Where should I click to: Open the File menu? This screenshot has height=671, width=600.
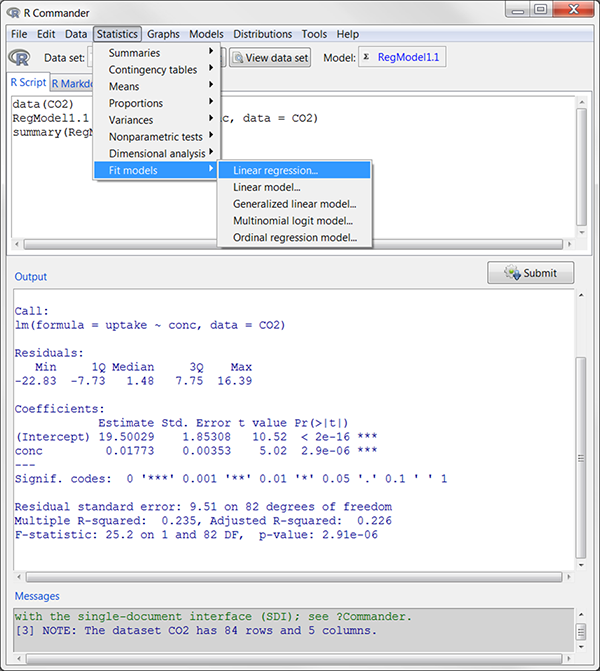pos(19,34)
